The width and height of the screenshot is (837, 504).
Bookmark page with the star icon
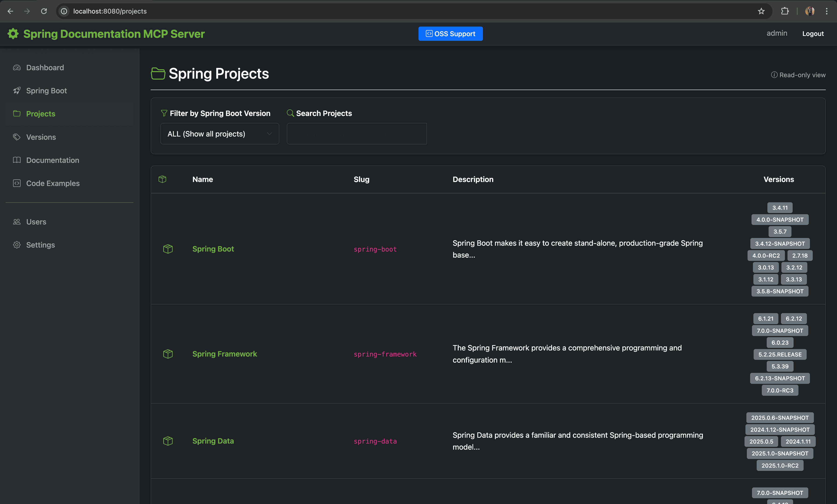(x=761, y=11)
